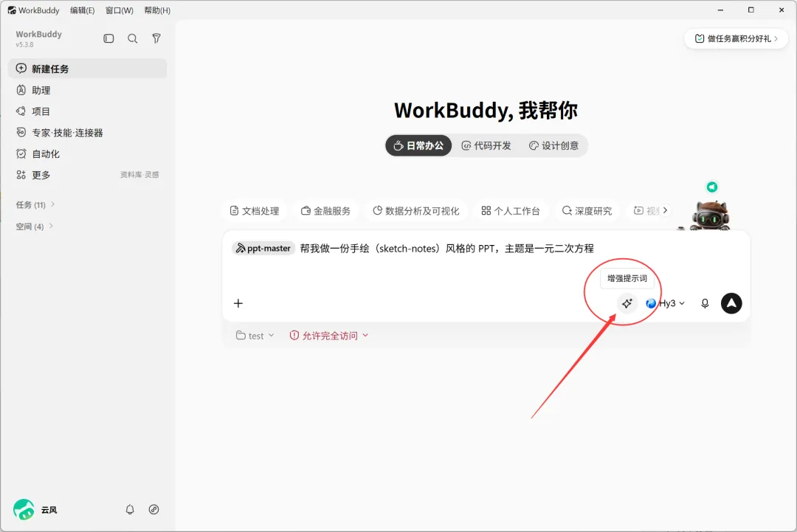Open the 项目 section

coord(87,111)
